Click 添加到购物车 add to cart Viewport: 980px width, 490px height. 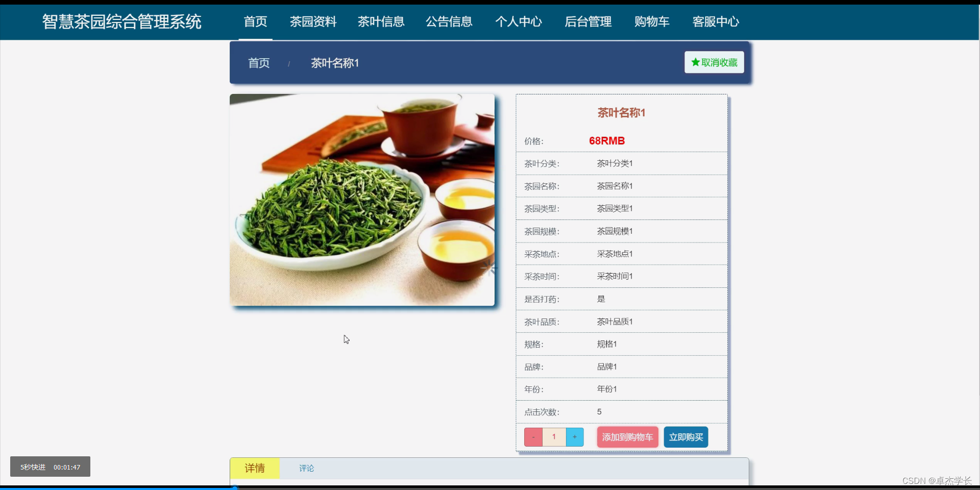pos(627,437)
